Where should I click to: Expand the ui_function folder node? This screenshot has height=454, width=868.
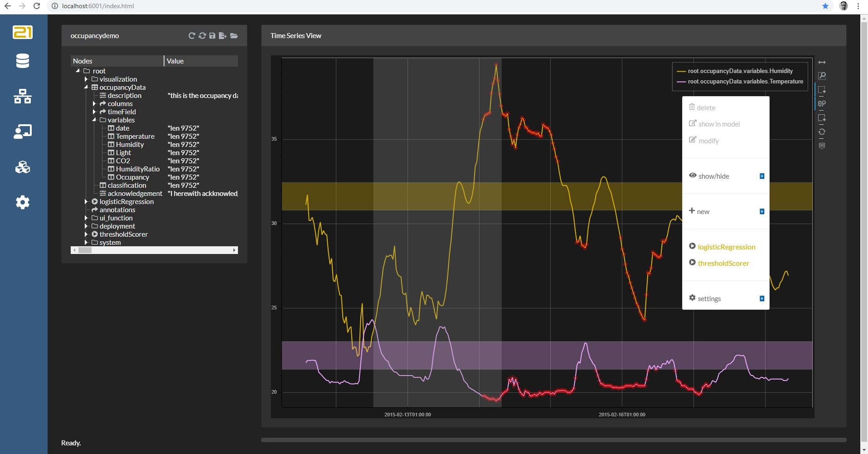86,218
